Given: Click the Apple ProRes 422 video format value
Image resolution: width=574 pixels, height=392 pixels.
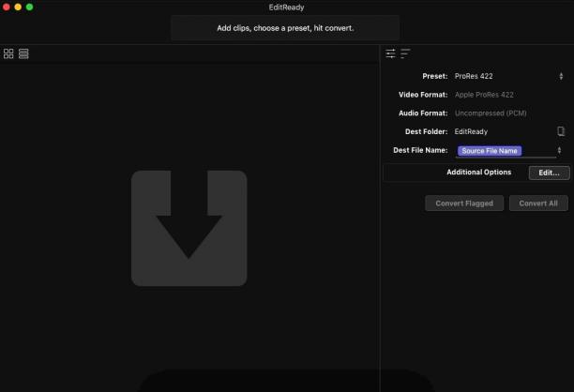Looking at the screenshot, I should (484, 95).
